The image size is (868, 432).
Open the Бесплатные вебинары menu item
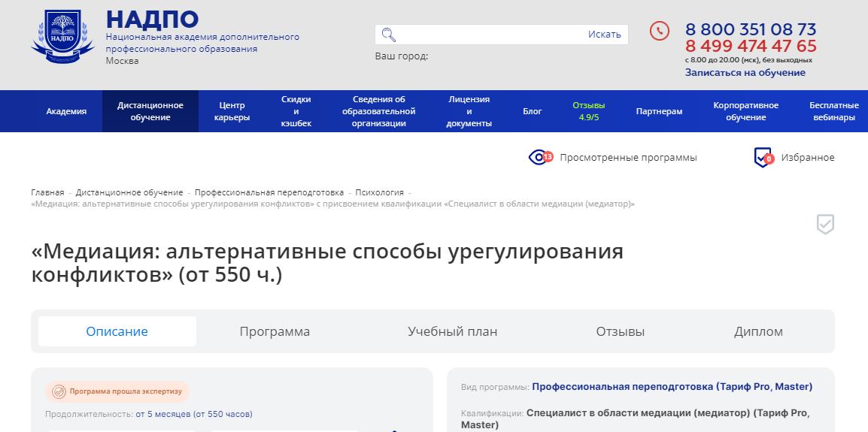coord(834,111)
